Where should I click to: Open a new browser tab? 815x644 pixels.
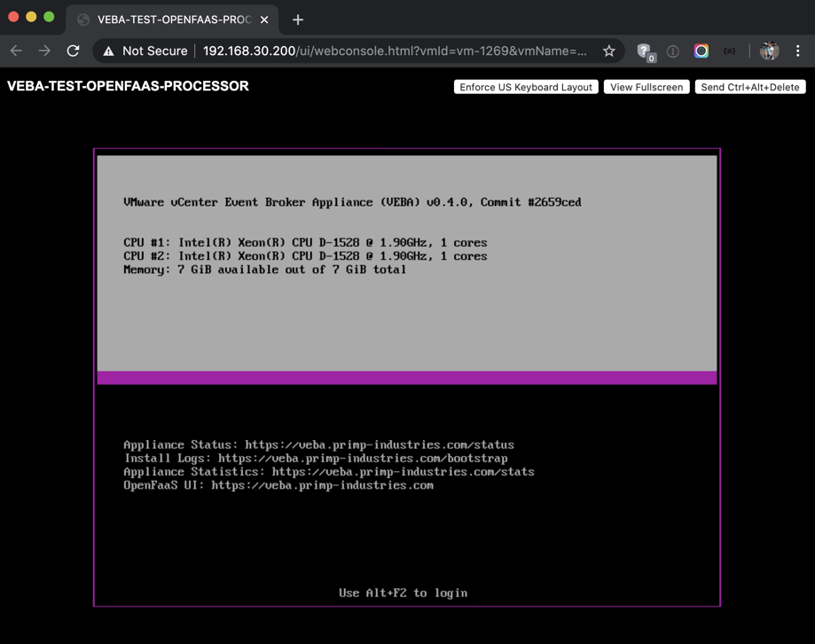(298, 20)
